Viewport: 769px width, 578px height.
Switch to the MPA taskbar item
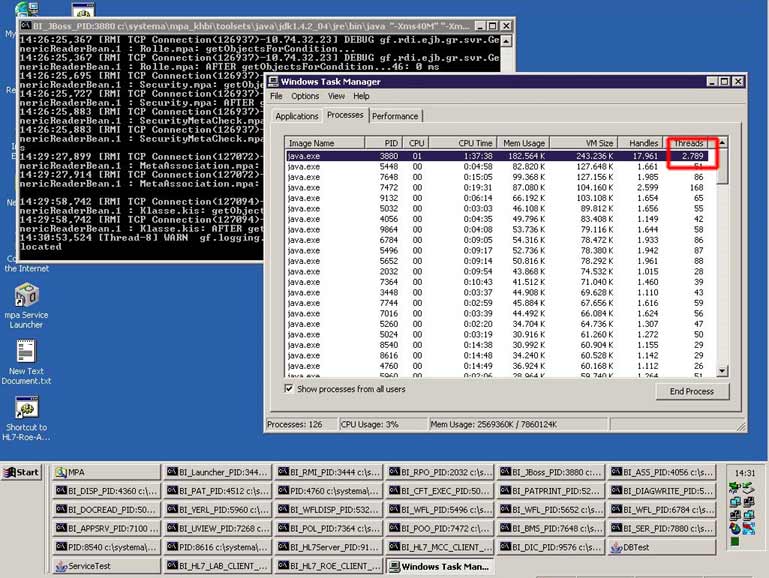[106, 472]
